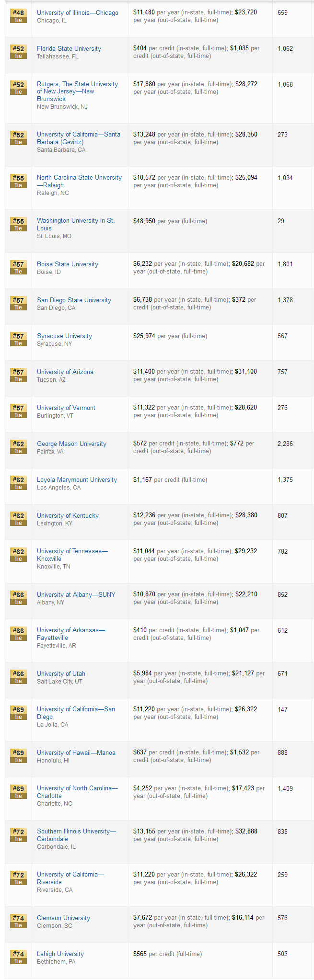
Task: Select Southern Illinois University—Carbondale link
Action: (77, 835)
